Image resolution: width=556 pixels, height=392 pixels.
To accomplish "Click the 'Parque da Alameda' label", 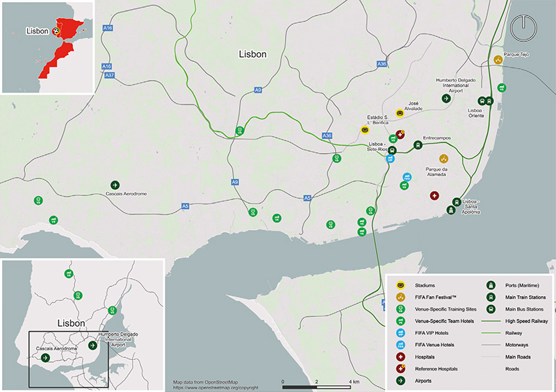I will click(x=436, y=172).
